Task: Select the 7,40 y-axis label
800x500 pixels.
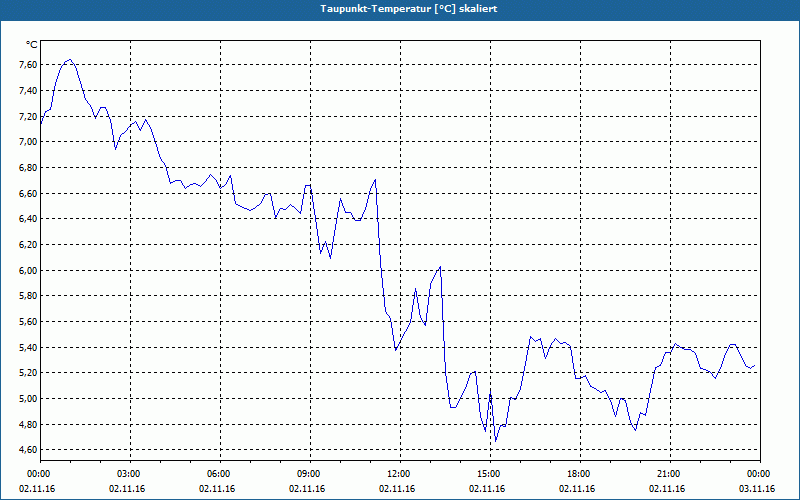Action: click(x=28, y=90)
